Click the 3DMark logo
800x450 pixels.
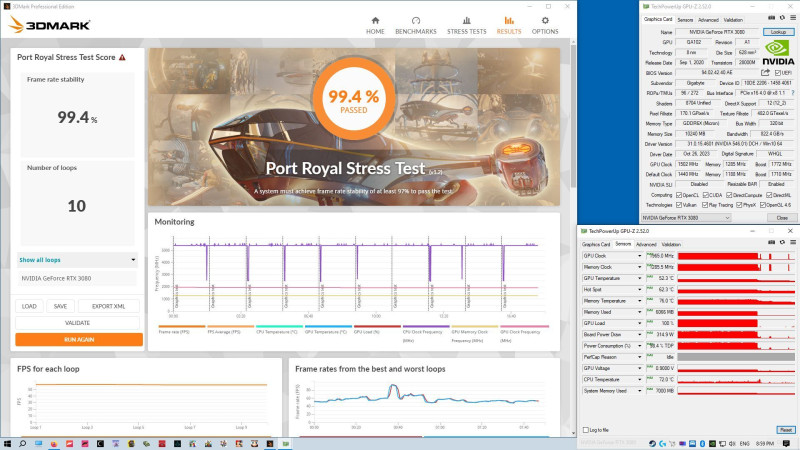pyautogui.click(x=50, y=24)
